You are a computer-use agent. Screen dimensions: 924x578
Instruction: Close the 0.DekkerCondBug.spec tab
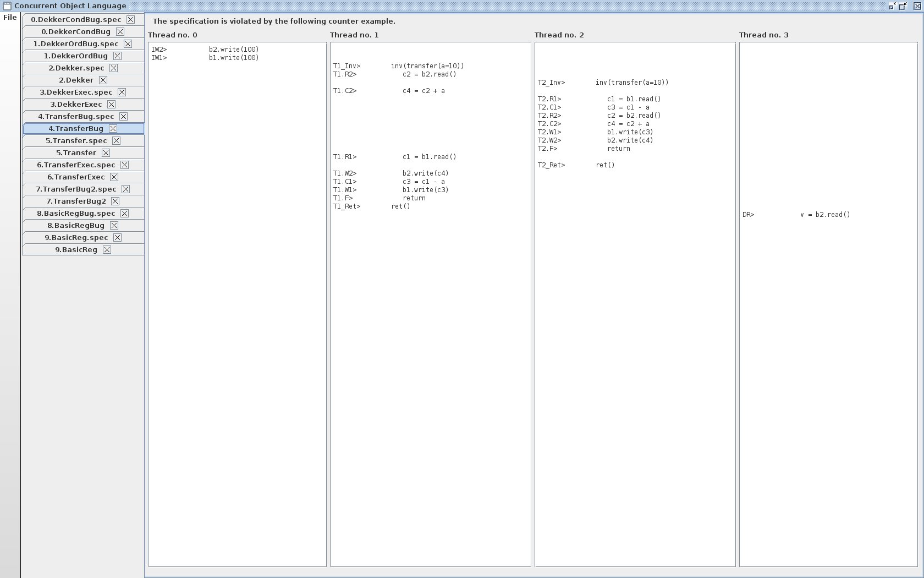130,19
